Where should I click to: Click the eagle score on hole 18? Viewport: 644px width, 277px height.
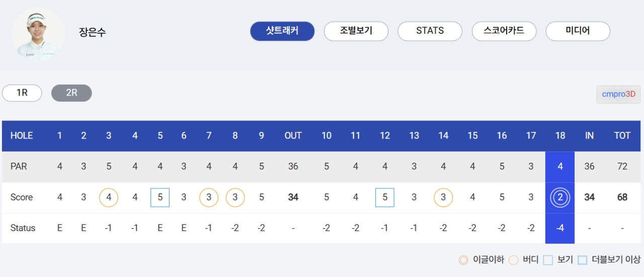[x=560, y=197]
